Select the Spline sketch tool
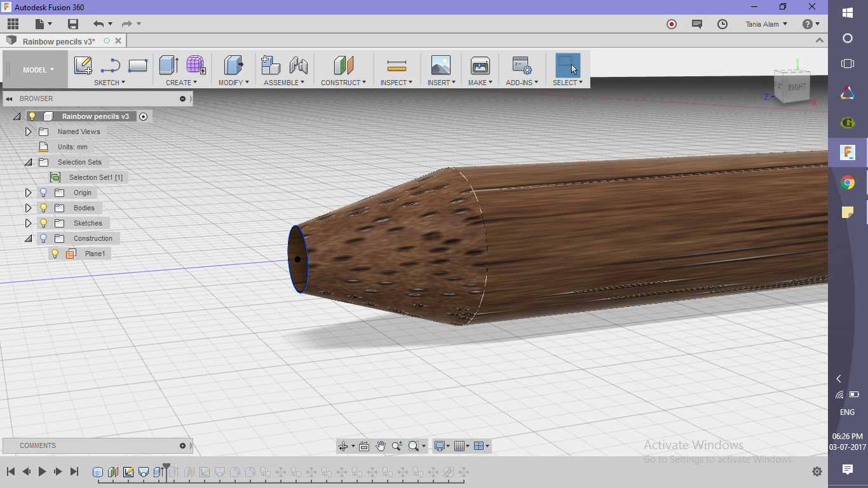The height and width of the screenshot is (488, 868). (111, 65)
